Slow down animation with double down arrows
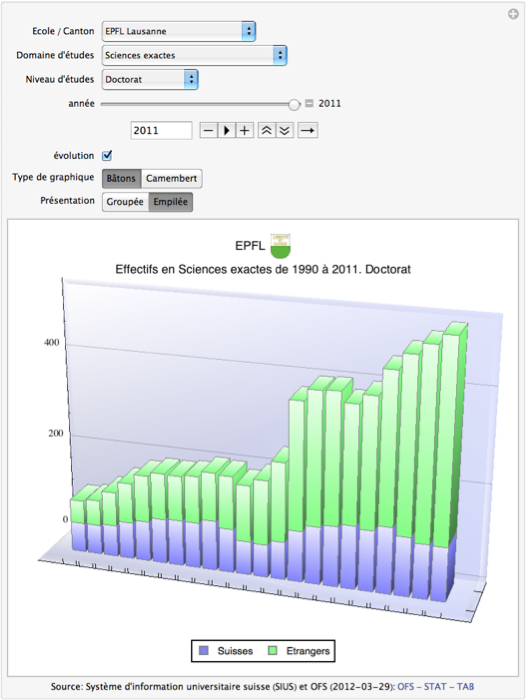The width and height of the screenshot is (526, 700). pyautogui.click(x=284, y=131)
